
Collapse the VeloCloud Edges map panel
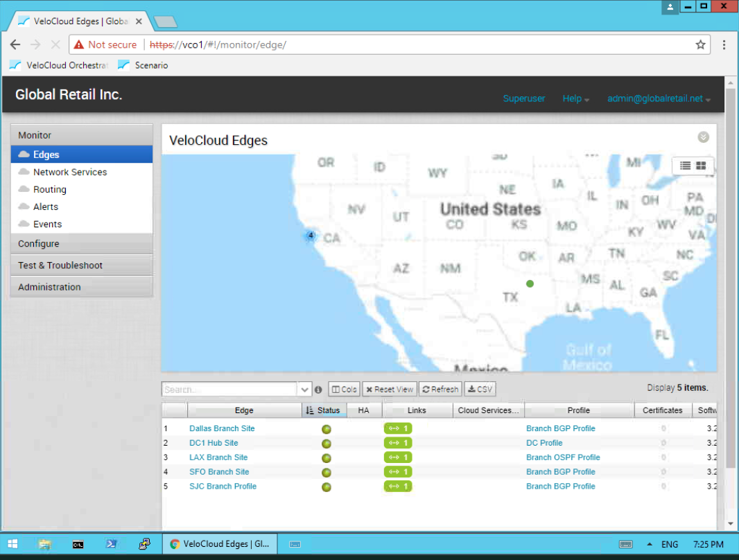(703, 137)
